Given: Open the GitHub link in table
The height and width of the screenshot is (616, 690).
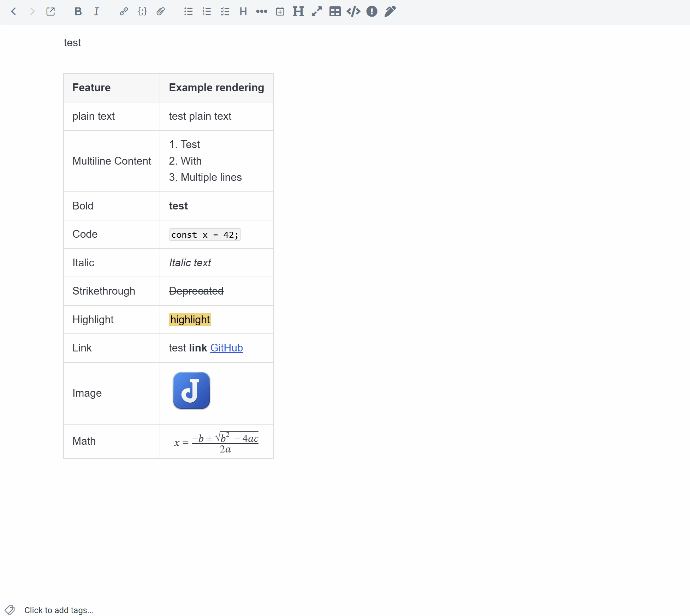Looking at the screenshot, I should point(226,348).
